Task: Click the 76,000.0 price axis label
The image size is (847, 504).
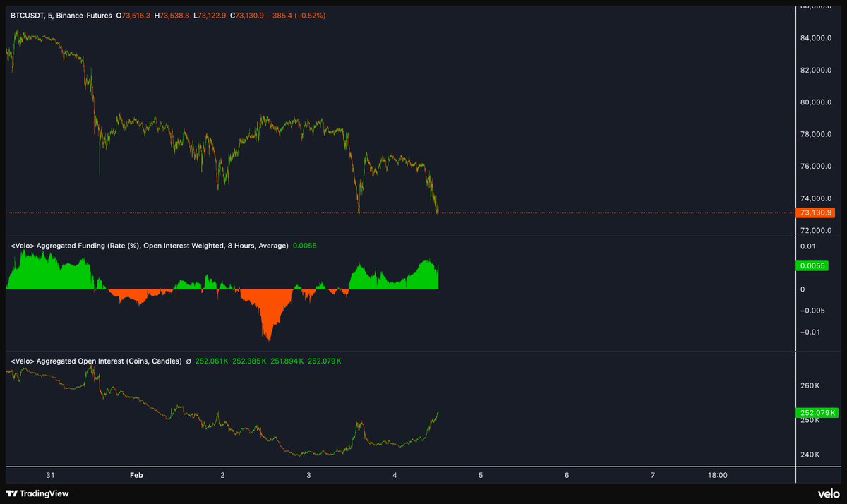Action: 815,167
